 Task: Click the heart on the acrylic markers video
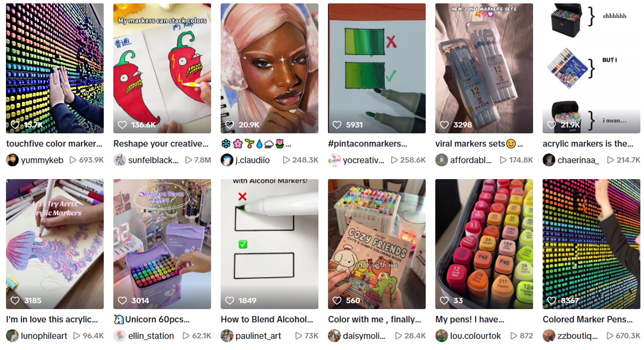[552, 125]
